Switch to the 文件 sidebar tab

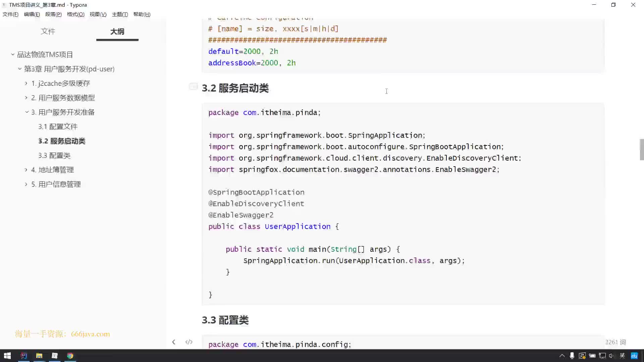click(x=48, y=31)
